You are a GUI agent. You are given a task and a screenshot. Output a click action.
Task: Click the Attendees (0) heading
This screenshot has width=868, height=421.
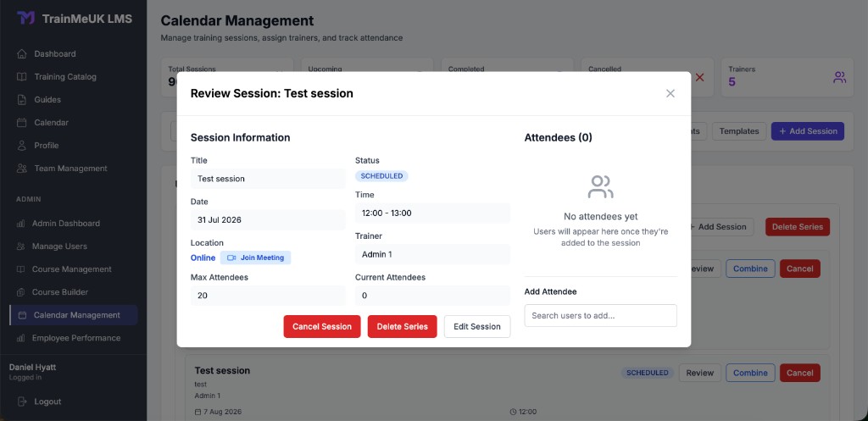click(x=558, y=138)
